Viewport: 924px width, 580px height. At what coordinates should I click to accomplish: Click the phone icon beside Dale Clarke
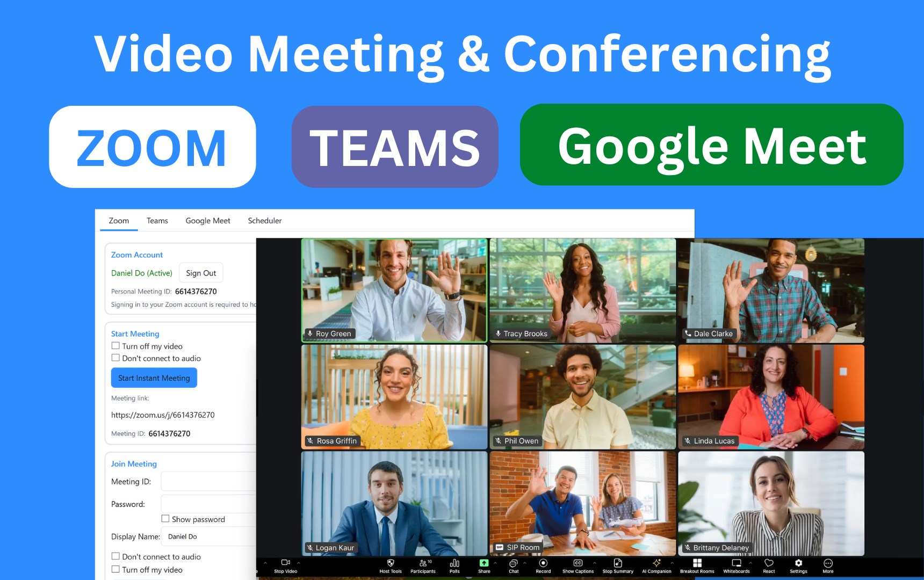click(688, 334)
